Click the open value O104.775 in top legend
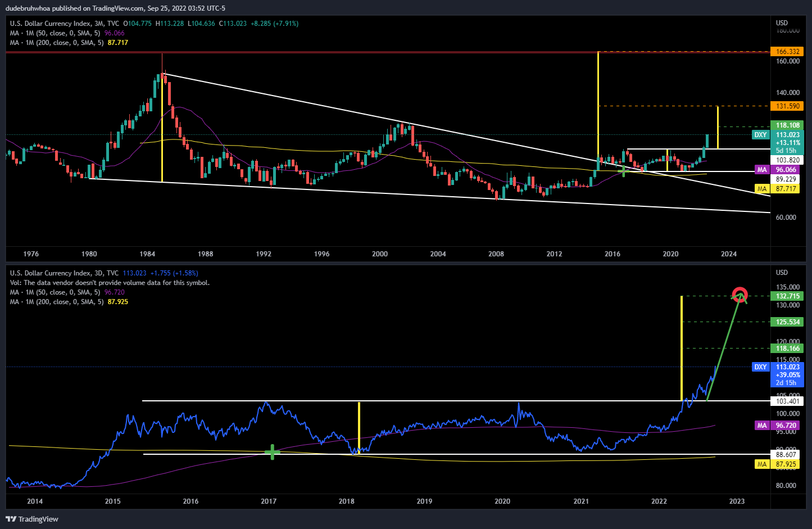812x529 pixels. (138, 24)
